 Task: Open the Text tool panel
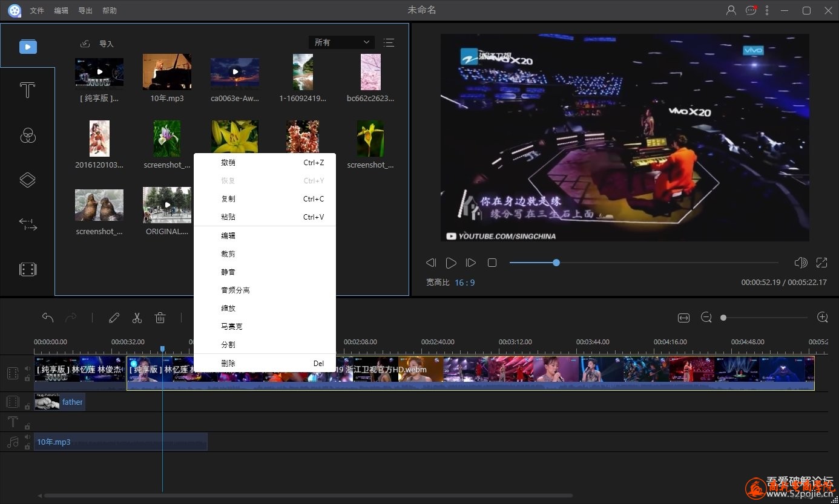coord(28,91)
